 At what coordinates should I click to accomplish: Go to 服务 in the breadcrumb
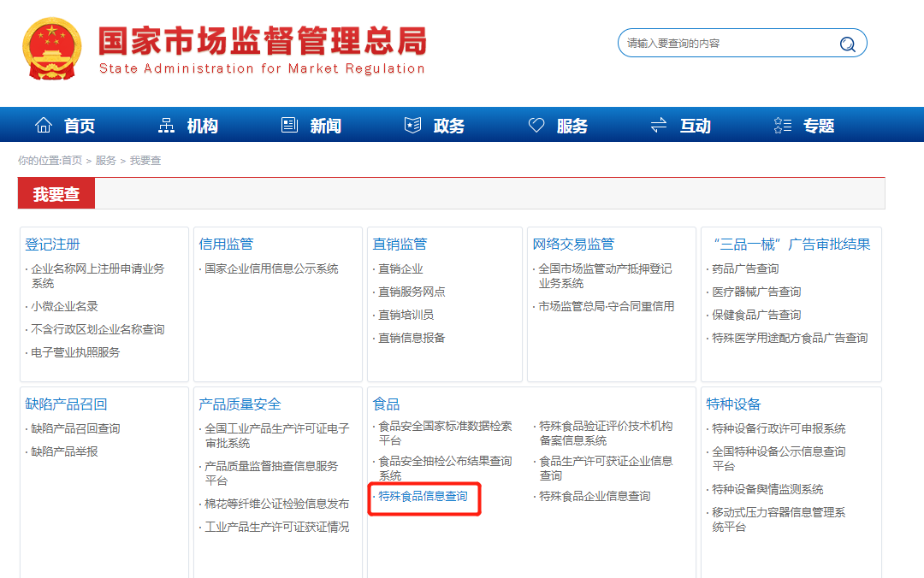[x=105, y=160]
